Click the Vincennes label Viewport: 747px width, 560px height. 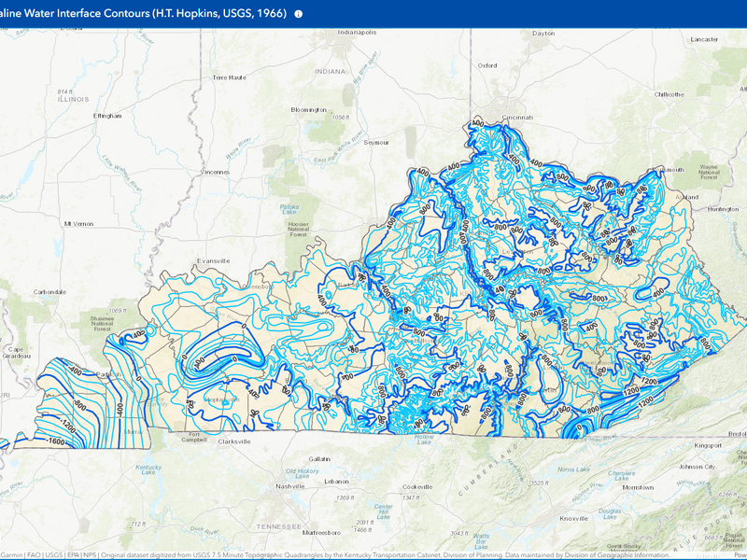tap(215, 172)
